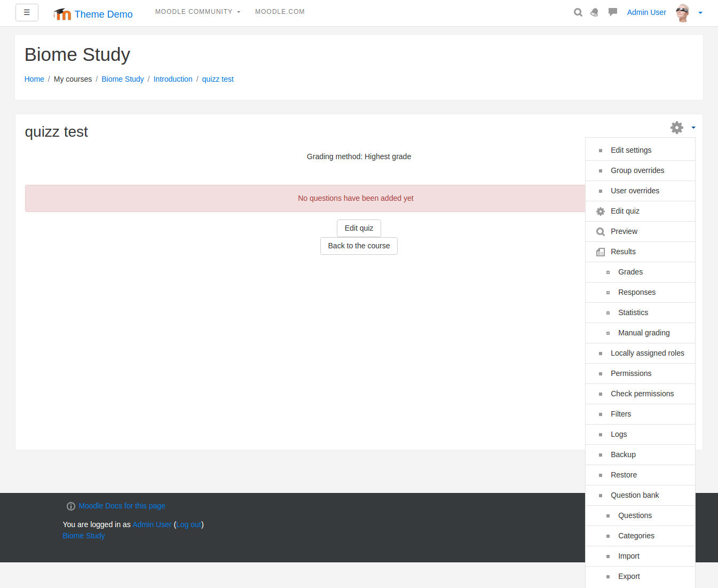Open the messages speech bubble icon

pyautogui.click(x=613, y=12)
